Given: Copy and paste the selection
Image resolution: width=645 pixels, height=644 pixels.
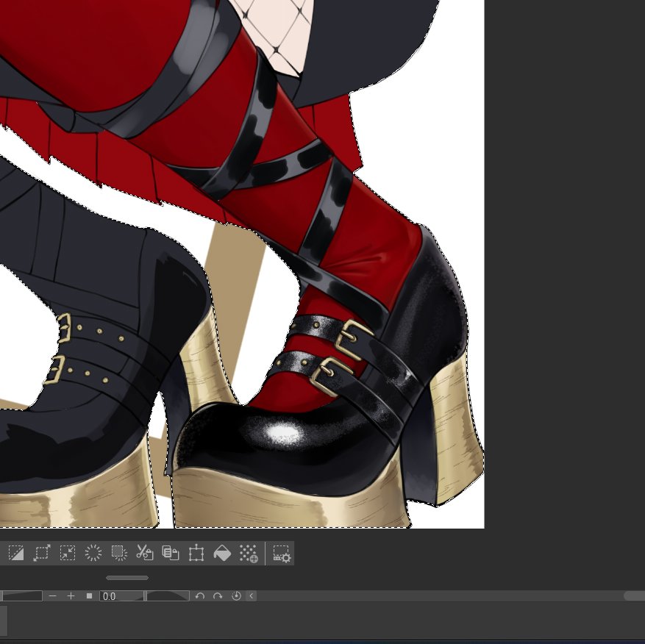Looking at the screenshot, I should (x=169, y=554).
